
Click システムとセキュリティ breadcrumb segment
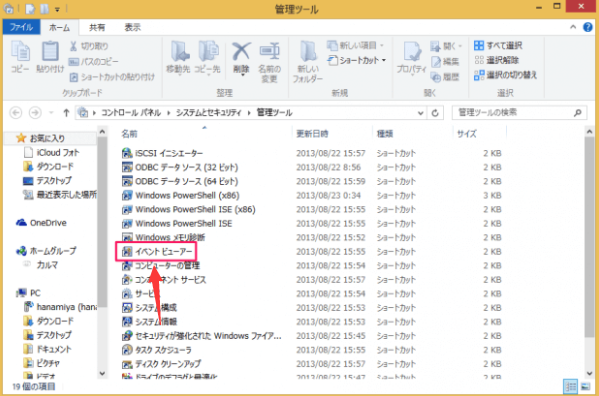pos(209,113)
